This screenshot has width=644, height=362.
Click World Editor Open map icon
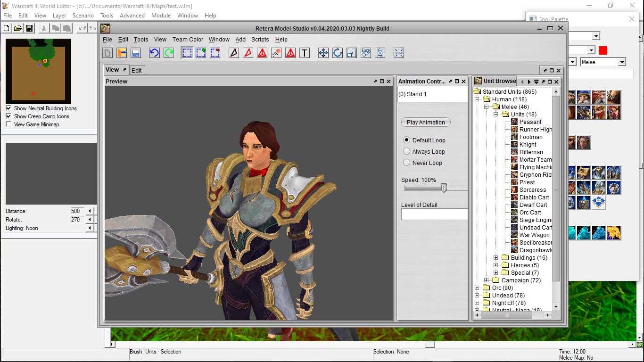click(x=17, y=28)
